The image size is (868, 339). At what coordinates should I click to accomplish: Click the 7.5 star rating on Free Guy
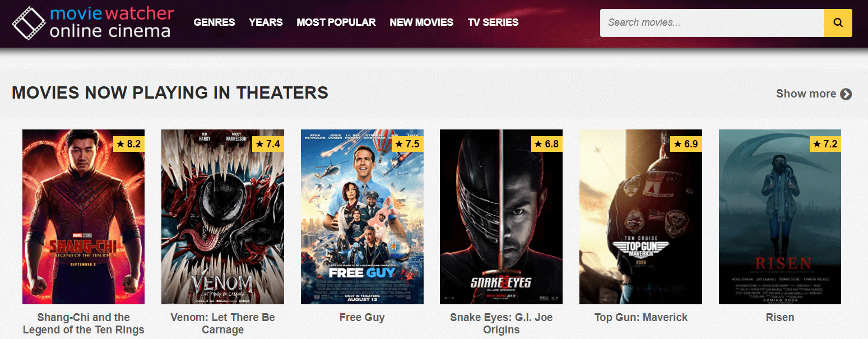point(407,144)
